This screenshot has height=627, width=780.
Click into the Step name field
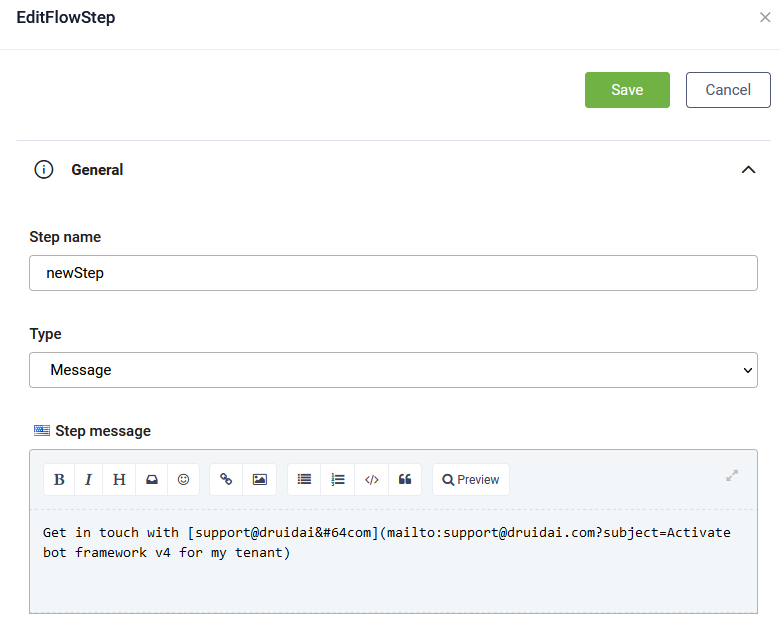[x=393, y=273]
